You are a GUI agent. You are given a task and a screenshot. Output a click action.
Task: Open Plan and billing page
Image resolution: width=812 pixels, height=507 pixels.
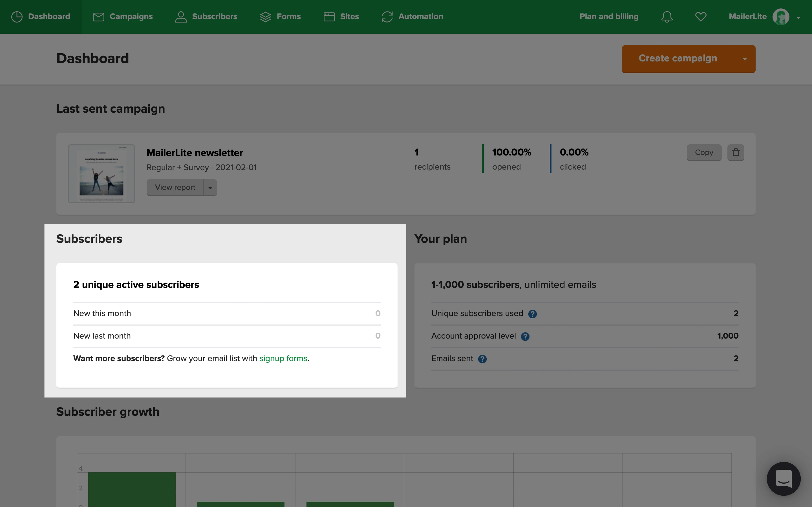tap(609, 17)
